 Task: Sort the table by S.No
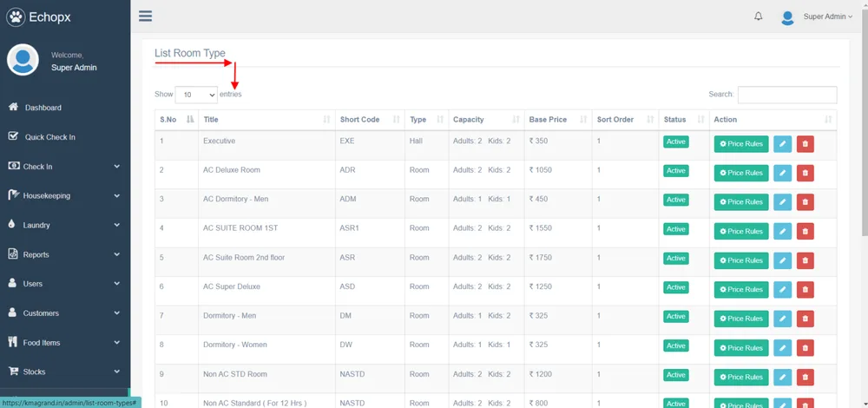pos(176,120)
